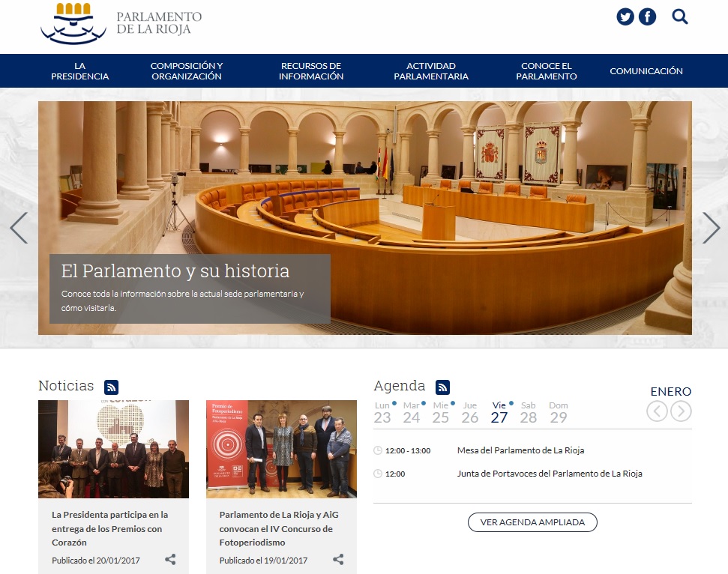Open the COMUNICACIÓN menu

[x=646, y=70]
